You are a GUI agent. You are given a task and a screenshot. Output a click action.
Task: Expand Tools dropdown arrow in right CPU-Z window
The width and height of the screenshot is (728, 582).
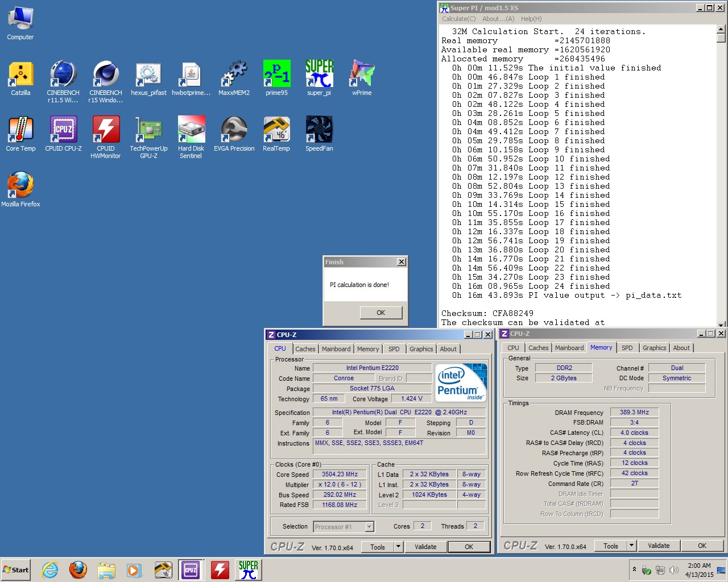(631, 546)
